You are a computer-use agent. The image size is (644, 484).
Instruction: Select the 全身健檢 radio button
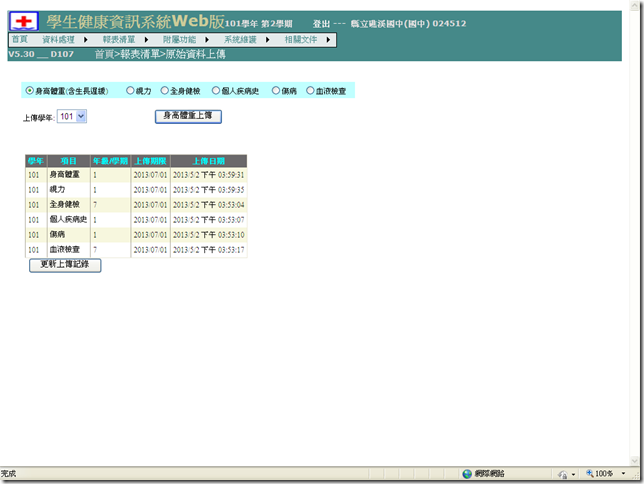tap(165, 90)
